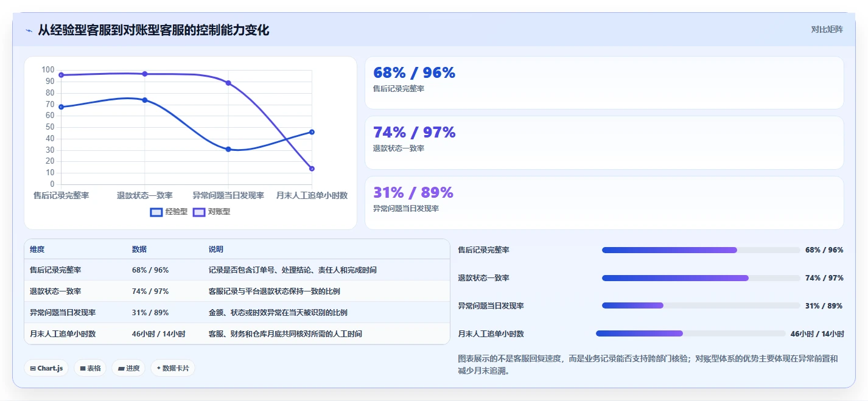The width and height of the screenshot is (868, 401).
Task: Click the 月末人工追单小时数 progress bar
Action: 691,333
